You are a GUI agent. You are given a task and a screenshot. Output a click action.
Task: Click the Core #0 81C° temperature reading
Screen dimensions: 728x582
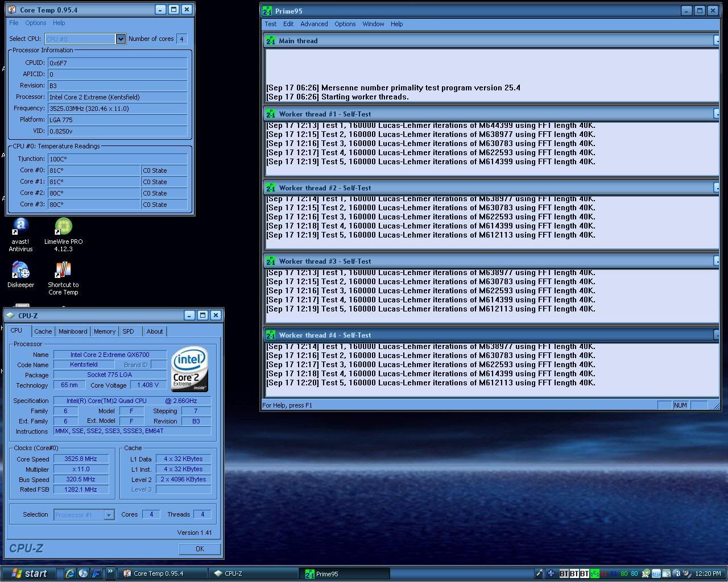[94, 171]
